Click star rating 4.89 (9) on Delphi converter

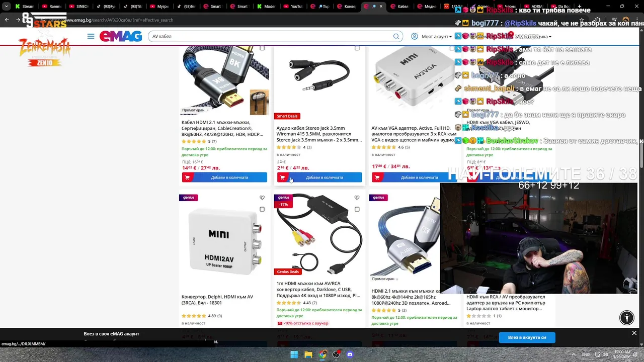pos(202,316)
